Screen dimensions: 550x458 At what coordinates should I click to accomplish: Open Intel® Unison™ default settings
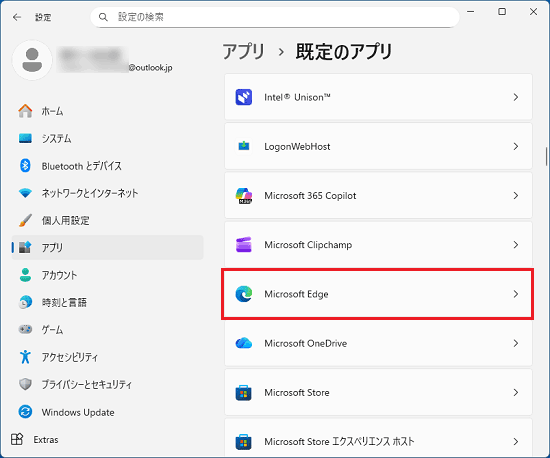[378, 97]
